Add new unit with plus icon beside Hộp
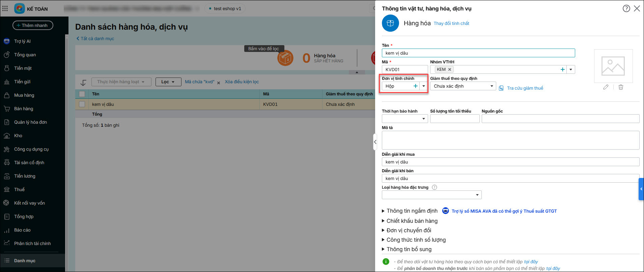The height and width of the screenshot is (272, 644). click(415, 86)
